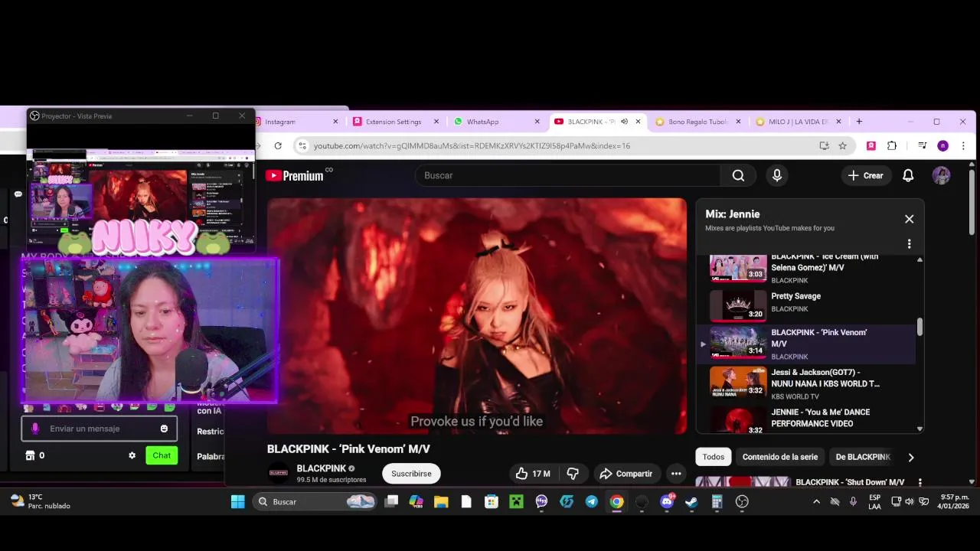Like the Pink Venom video
Screen dimensions: 980x551
click(x=533, y=474)
